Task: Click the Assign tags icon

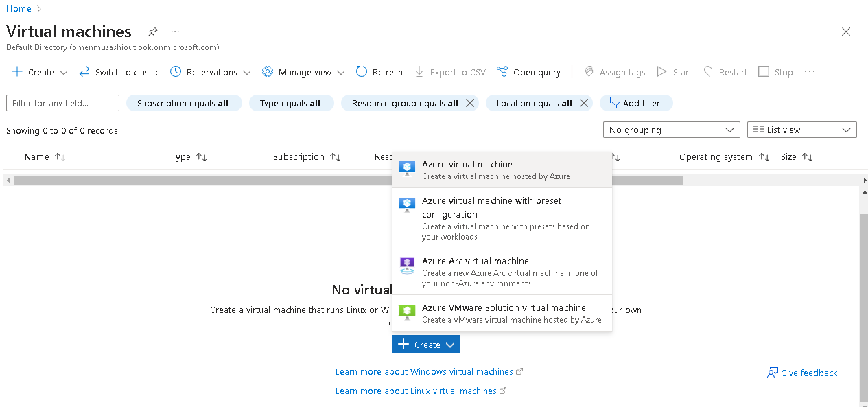Action: tap(588, 71)
